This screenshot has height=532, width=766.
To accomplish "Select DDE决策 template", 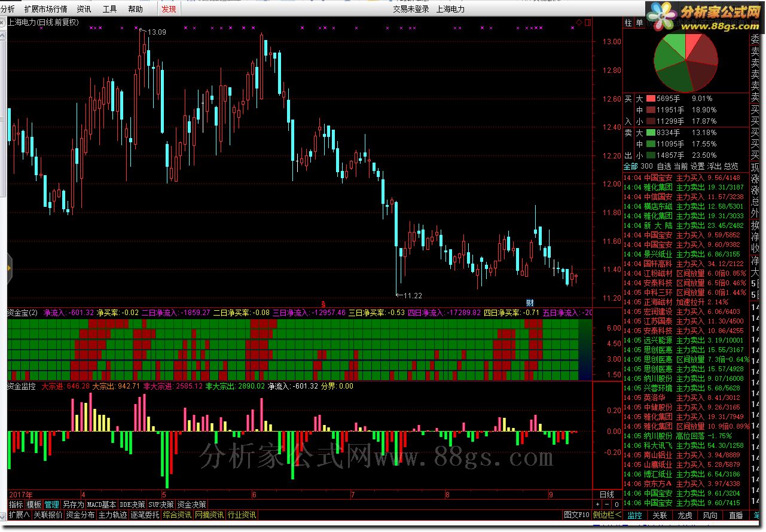I will tap(132, 505).
